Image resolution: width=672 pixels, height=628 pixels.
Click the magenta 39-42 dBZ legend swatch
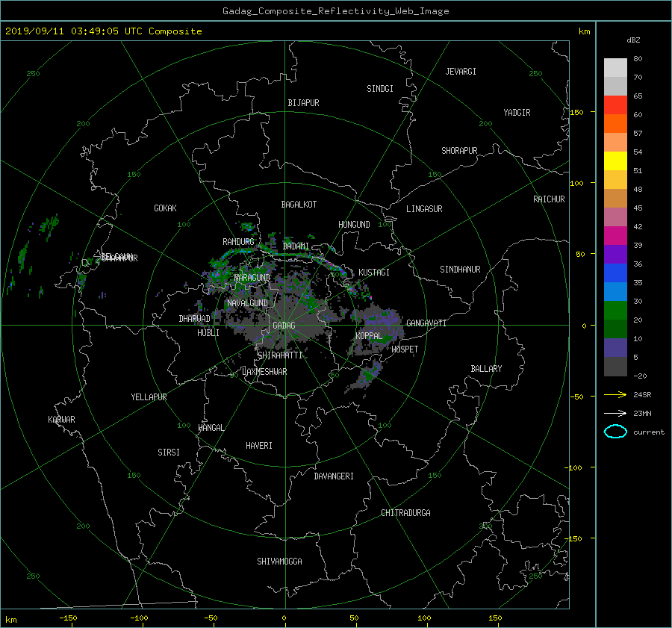click(x=615, y=236)
